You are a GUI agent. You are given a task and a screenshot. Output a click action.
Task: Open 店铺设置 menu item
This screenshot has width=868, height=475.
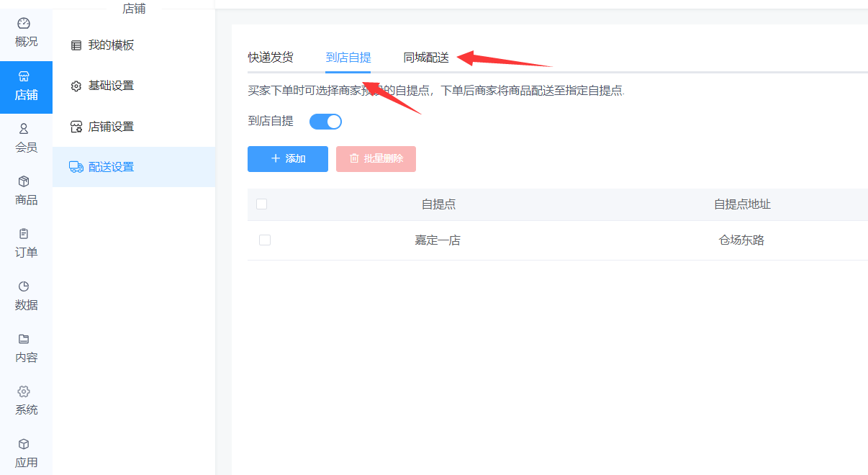click(x=134, y=127)
